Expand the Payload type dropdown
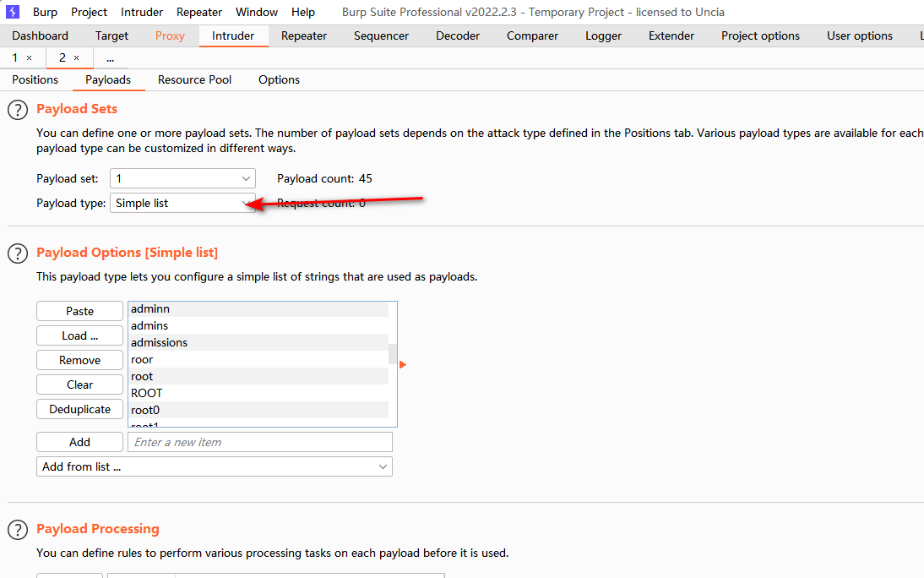 pos(182,203)
